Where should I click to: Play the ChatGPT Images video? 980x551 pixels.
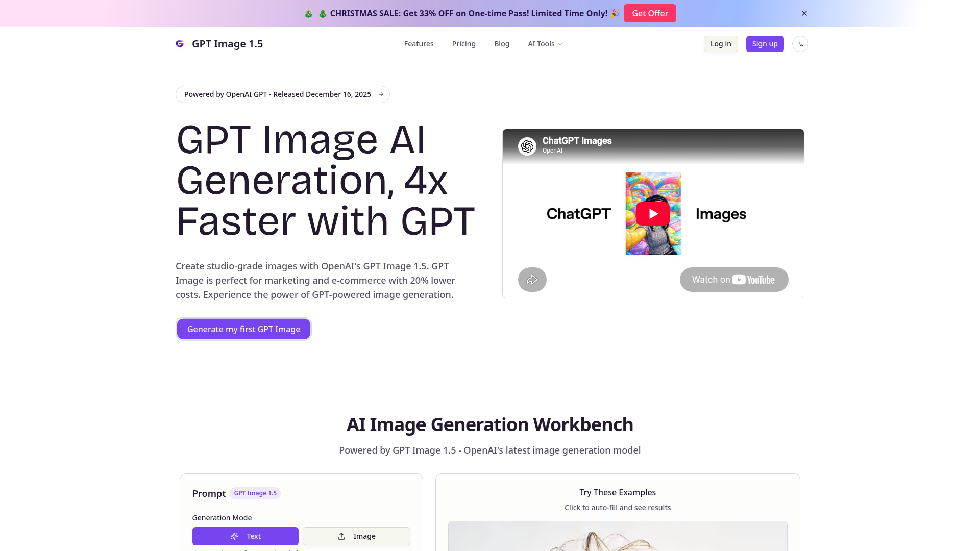653,214
